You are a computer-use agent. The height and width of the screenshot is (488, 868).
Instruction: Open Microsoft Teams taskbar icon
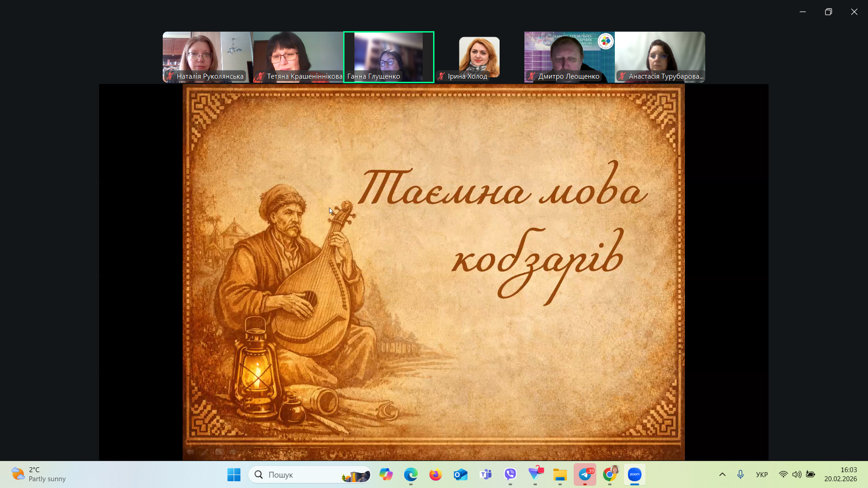point(486,474)
